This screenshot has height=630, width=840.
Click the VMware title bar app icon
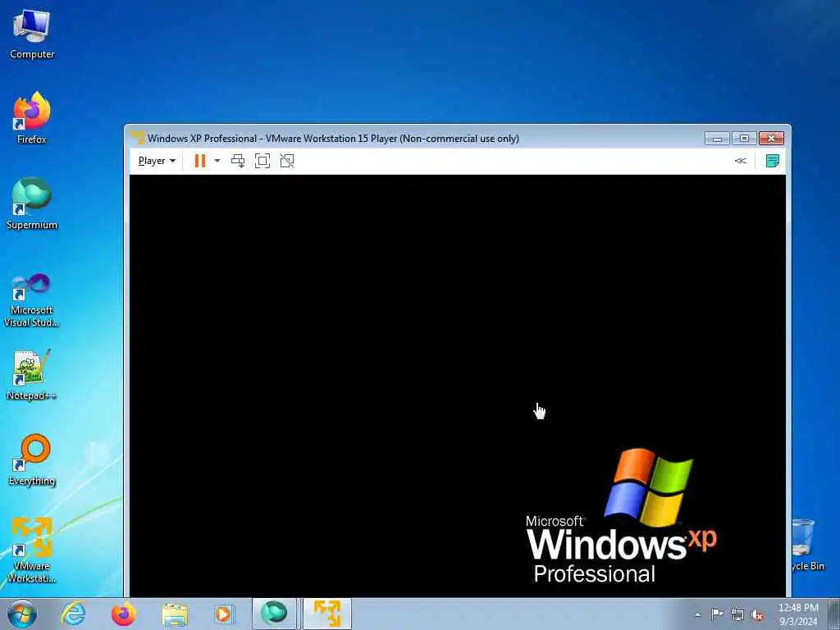pyautogui.click(x=138, y=138)
